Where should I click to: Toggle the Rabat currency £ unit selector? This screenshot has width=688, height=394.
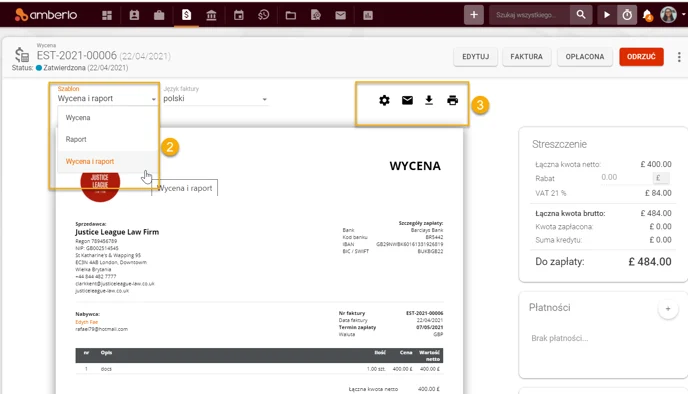pos(660,178)
